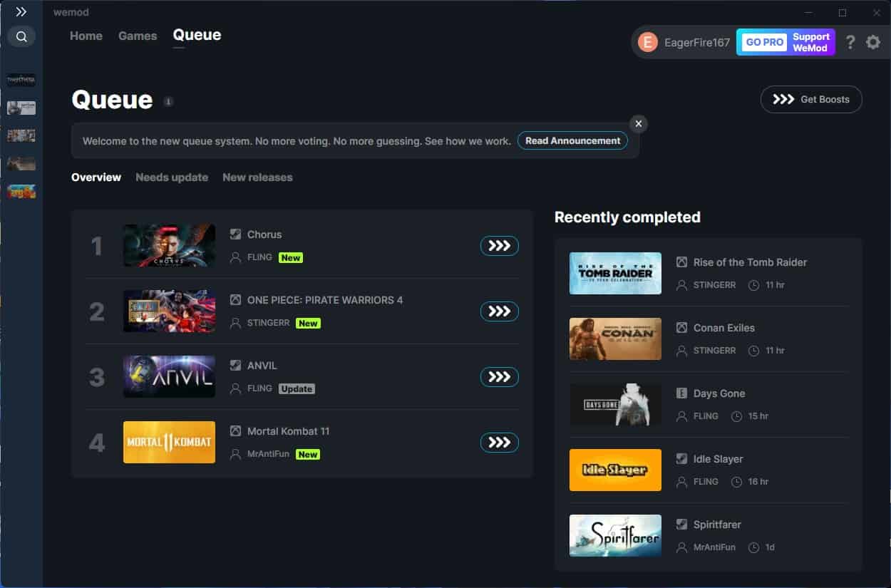Open the New releases tab
This screenshot has height=588, width=891.
coord(257,177)
